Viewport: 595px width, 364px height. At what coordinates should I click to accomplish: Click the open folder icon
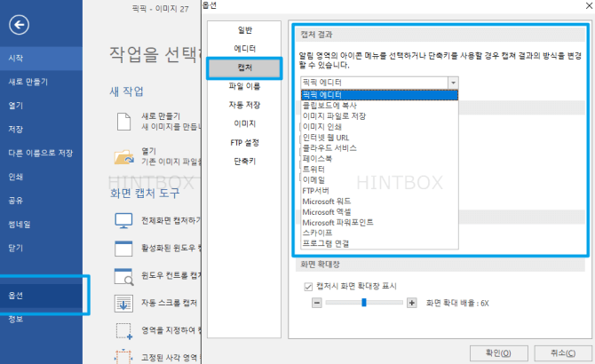coord(124,156)
